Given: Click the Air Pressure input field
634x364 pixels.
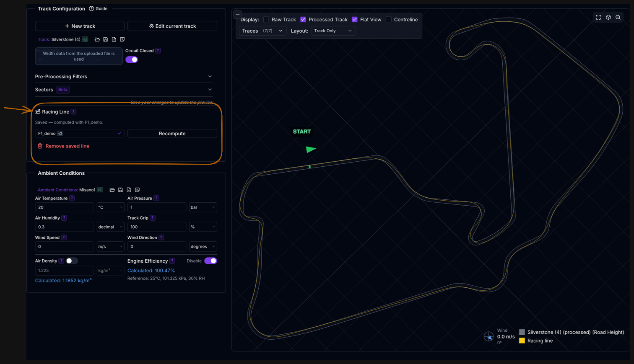Looking at the screenshot, I should (157, 207).
